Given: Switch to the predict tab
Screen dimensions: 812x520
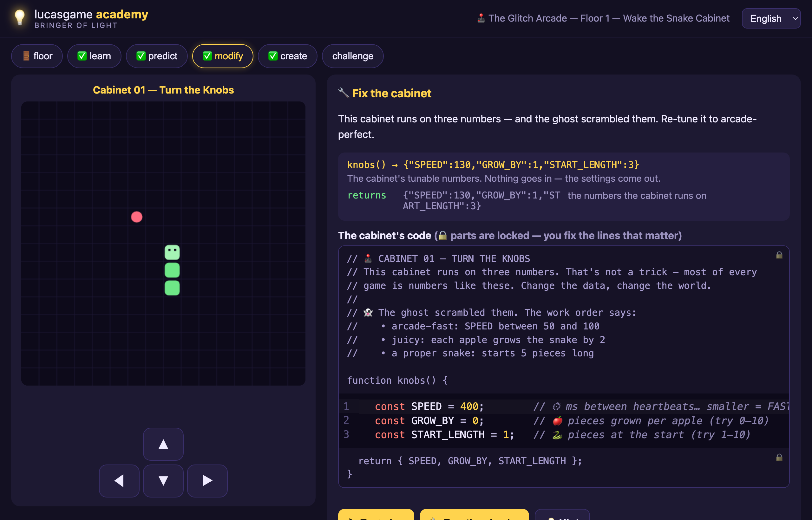Looking at the screenshot, I should [157, 56].
